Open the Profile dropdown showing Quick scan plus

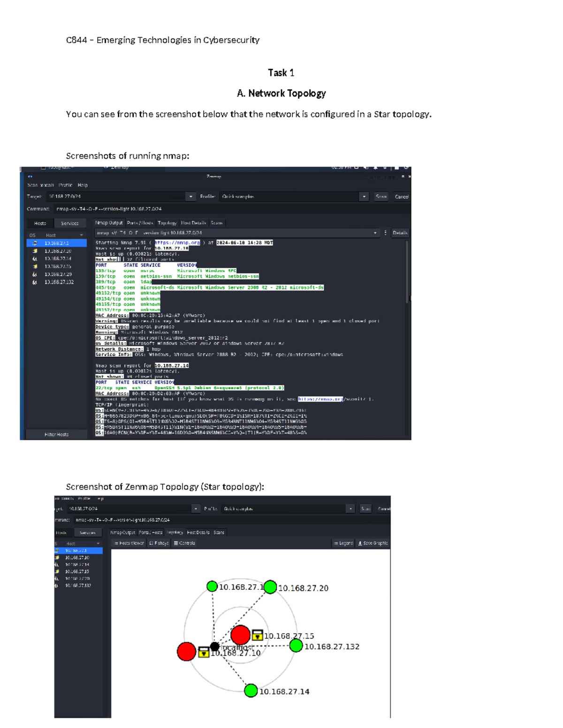click(x=365, y=196)
